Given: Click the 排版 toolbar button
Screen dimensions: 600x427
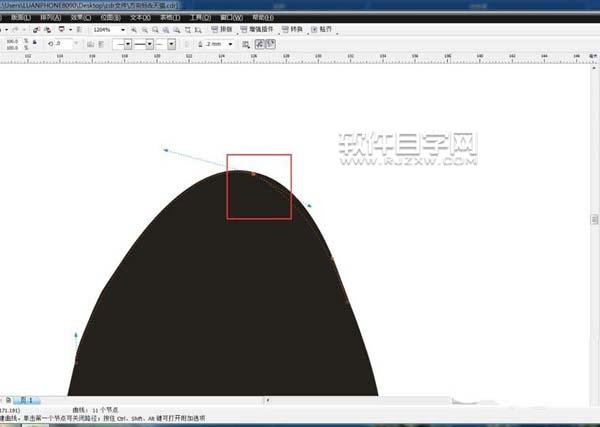Looking at the screenshot, I should click(x=222, y=29).
